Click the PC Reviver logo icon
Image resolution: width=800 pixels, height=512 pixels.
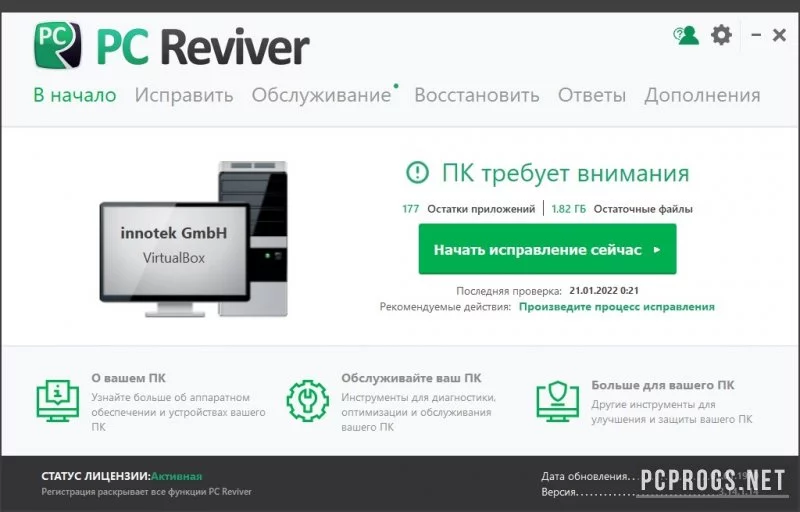tap(58, 45)
